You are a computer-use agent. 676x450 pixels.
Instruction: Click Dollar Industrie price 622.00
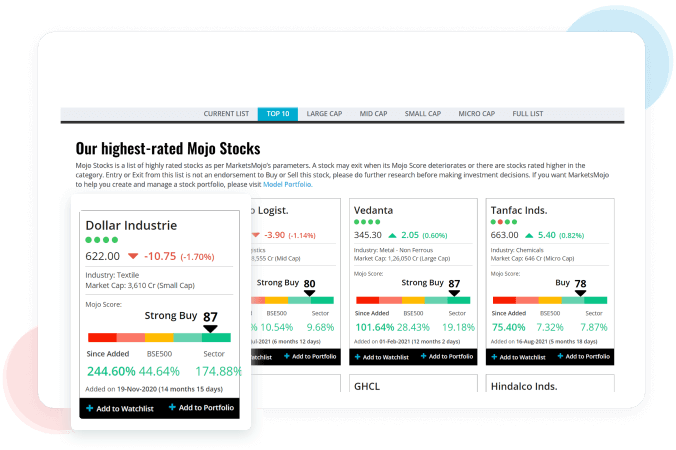(102, 256)
